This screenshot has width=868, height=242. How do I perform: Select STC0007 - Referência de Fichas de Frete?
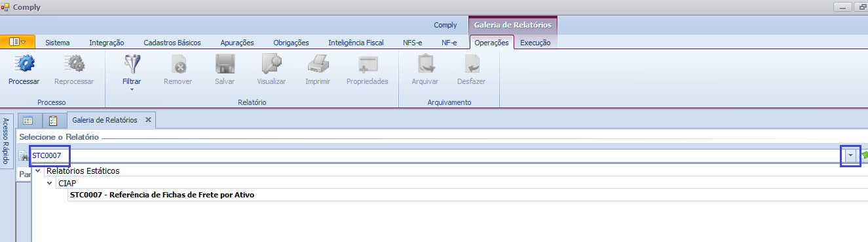tap(162, 195)
